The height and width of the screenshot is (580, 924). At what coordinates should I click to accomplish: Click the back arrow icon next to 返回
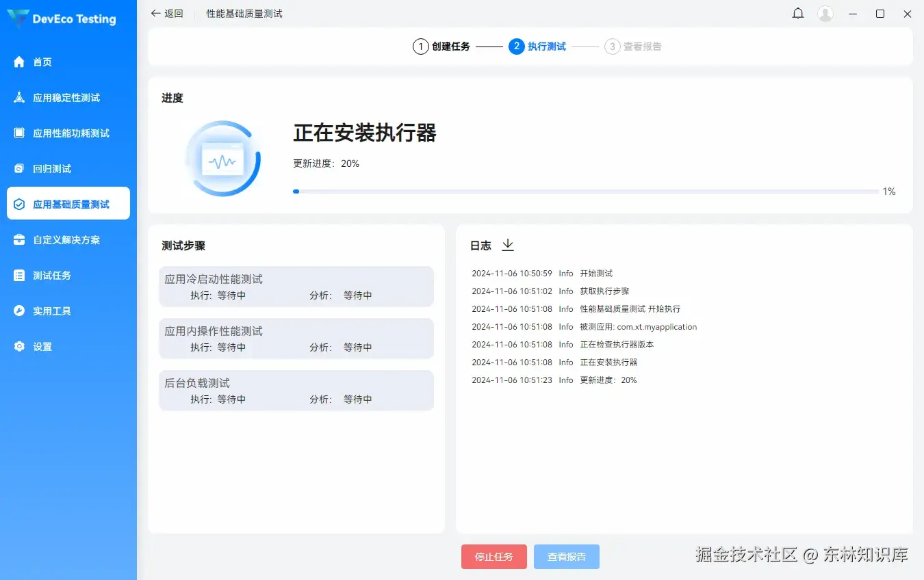click(155, 14)
